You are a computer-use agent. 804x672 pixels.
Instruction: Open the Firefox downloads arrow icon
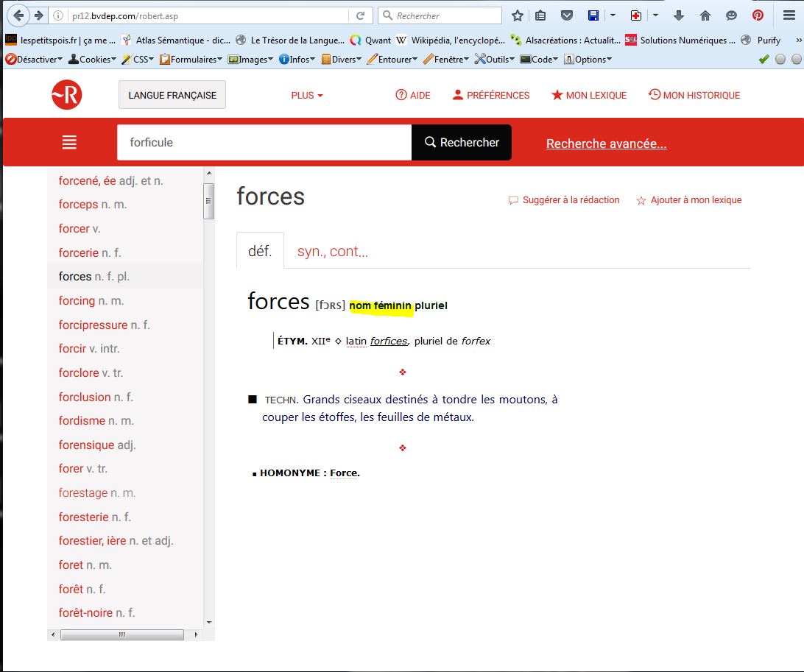(x=679, y=15)
